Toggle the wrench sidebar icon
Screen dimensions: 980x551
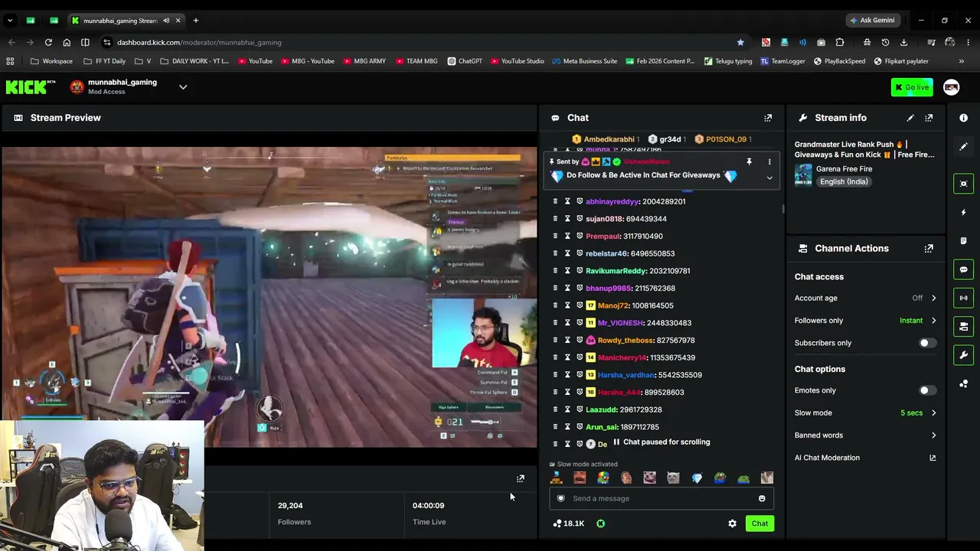pos(964,355)
